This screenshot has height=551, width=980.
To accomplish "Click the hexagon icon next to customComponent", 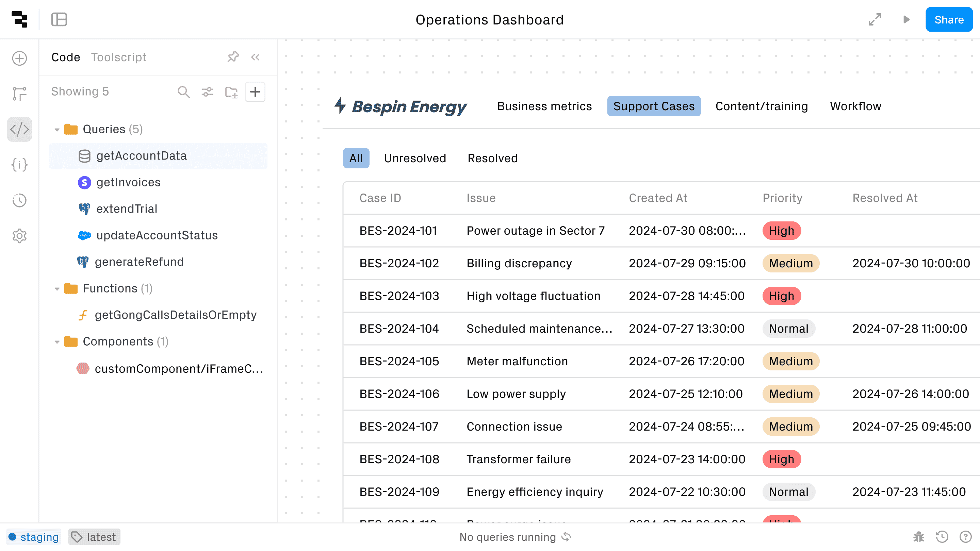I will pyautogui.click(x=83, y=368).
